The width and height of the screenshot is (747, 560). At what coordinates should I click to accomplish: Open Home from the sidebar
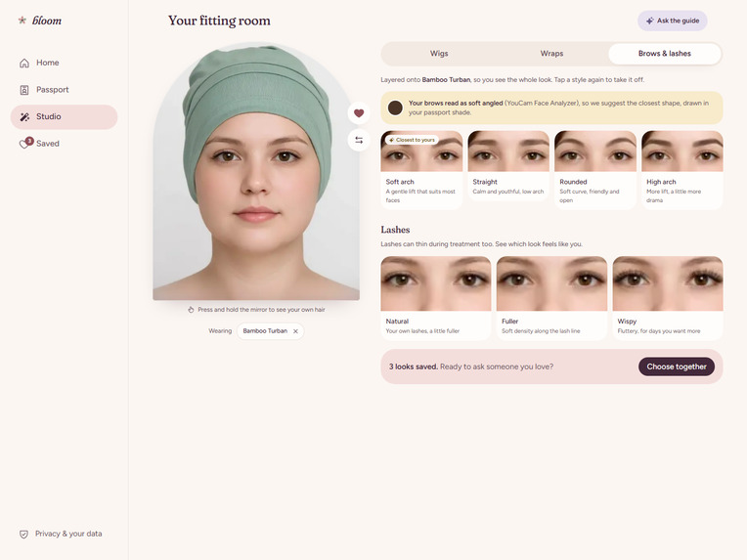tap(64, 63)
